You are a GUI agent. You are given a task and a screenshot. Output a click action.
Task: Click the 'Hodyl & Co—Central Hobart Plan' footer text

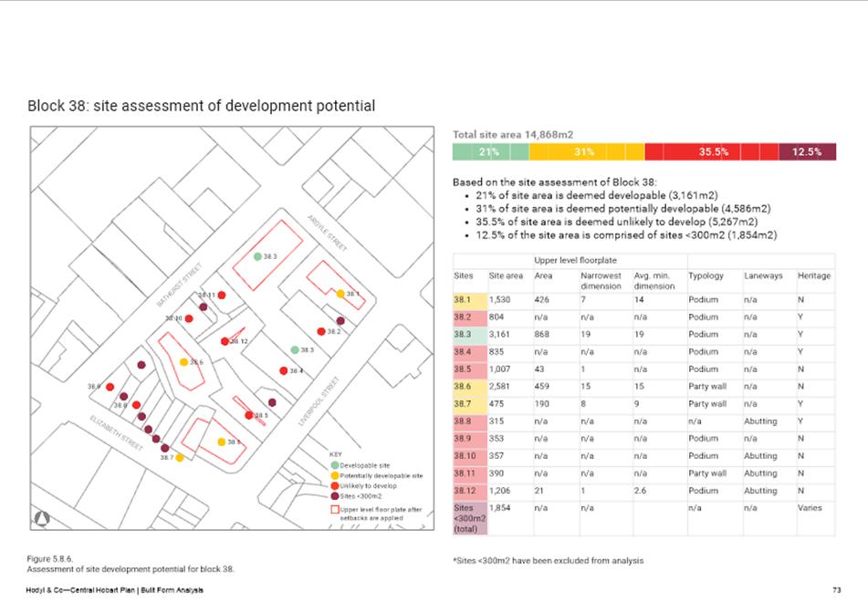pyautogui.click(x=115, y=590)
